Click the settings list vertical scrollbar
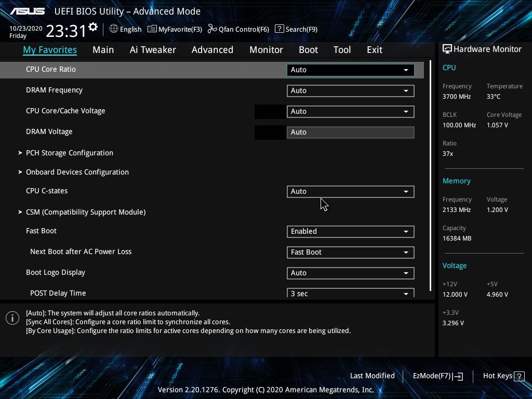This screenshot has height=399, width=532. pos(430,176)
